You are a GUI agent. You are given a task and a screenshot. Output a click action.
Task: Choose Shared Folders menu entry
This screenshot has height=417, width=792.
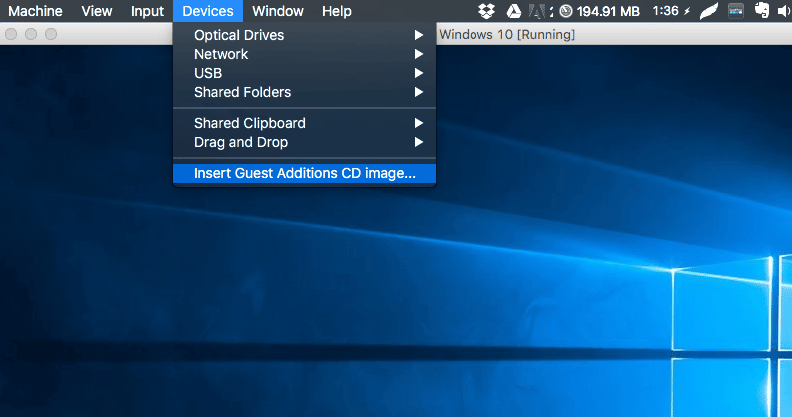coord(305,92)
